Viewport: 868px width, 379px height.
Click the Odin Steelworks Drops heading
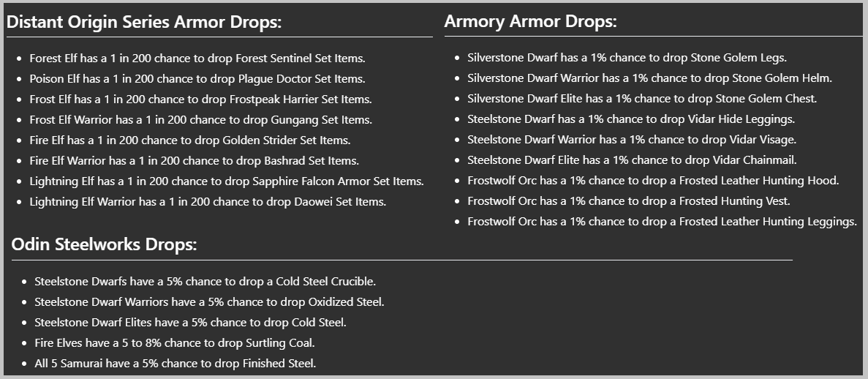(104, 244)
